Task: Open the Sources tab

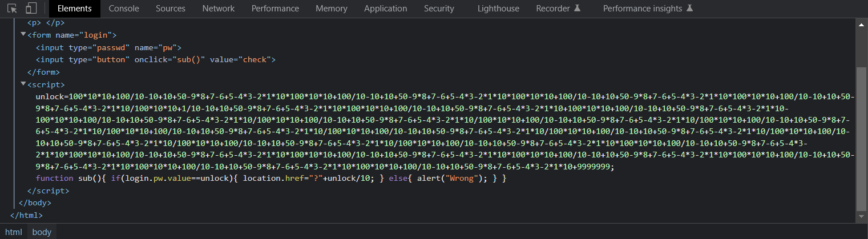Action: [170, 9]
